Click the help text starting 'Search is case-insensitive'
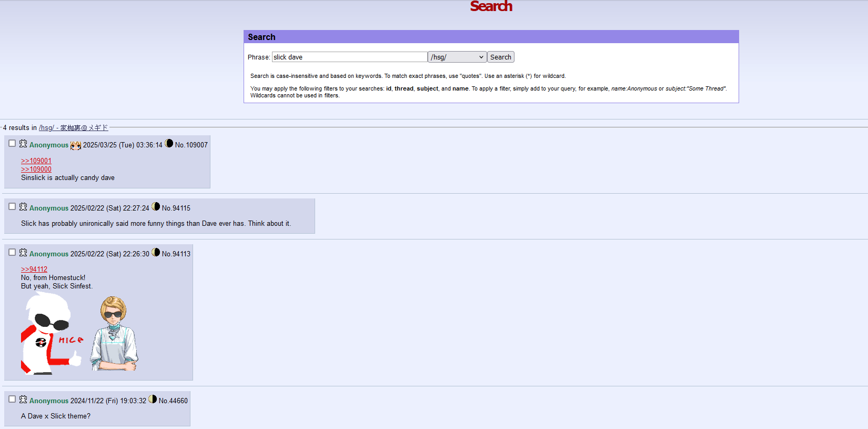 408,76
